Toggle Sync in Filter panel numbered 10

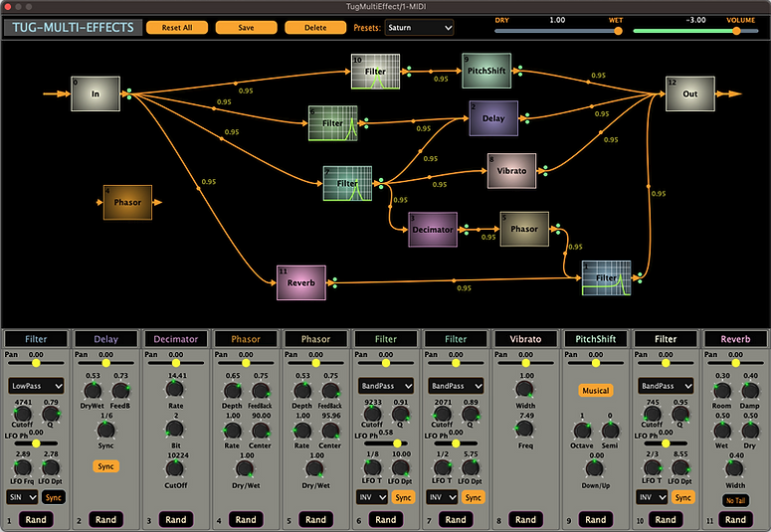(683, 497)
